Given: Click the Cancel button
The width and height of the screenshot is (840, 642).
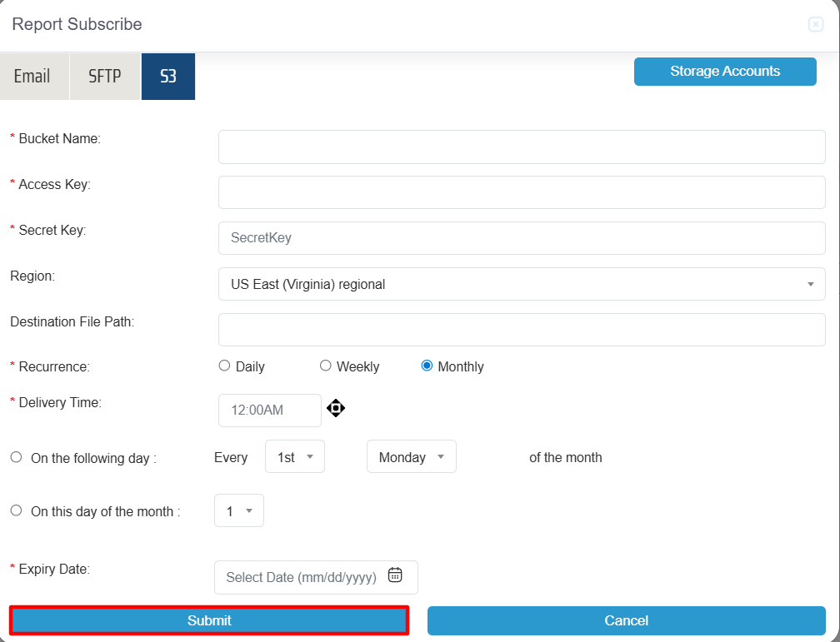Looking at the screenshot, I should (x=626, y=620).
